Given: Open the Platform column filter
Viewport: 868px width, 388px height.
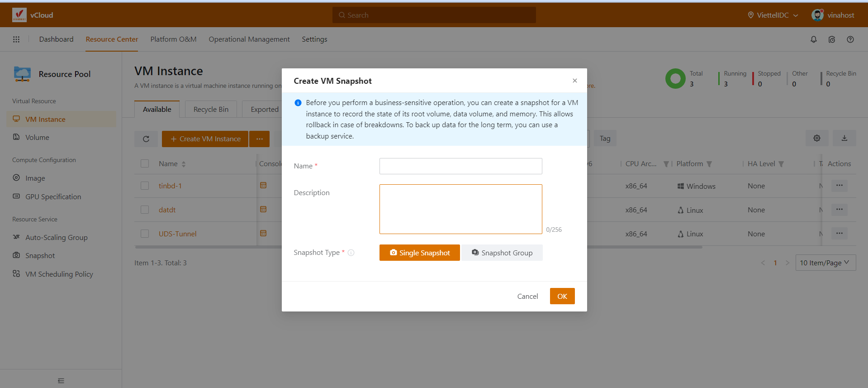Looking at the screenshot, I should (709, 164).
